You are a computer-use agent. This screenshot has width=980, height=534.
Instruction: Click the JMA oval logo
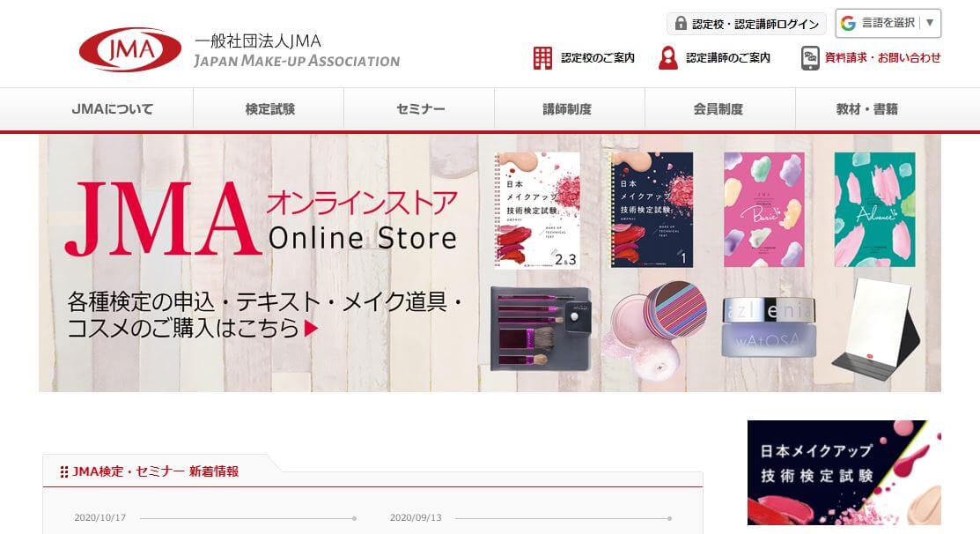point(130,49)
